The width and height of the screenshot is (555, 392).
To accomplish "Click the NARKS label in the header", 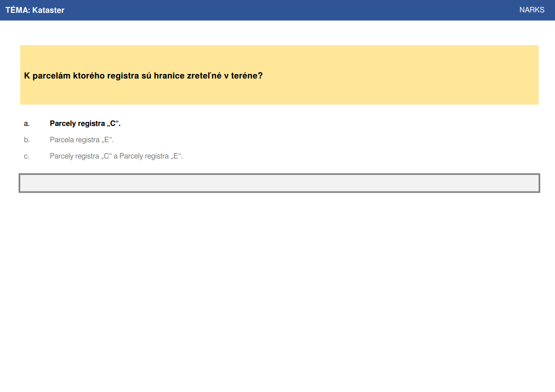I will [532, 10].
